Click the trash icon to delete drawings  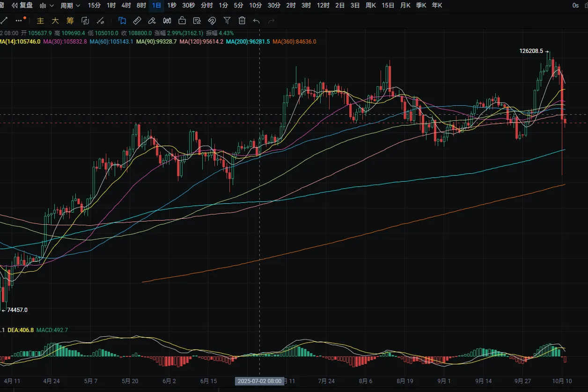click(242, 21)
